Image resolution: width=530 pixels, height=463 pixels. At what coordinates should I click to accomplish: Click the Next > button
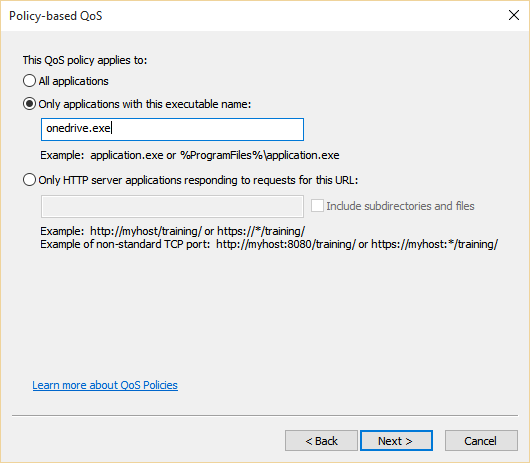point(396,440)
